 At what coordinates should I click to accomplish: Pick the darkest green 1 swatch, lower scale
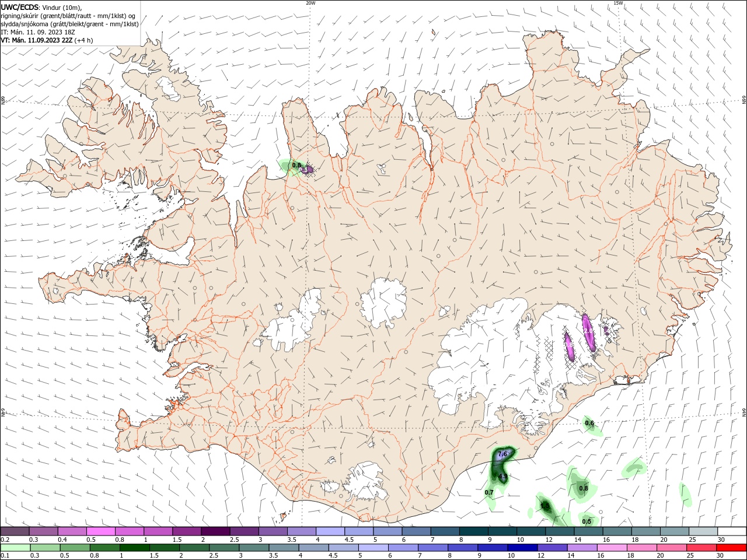point(134,548)
